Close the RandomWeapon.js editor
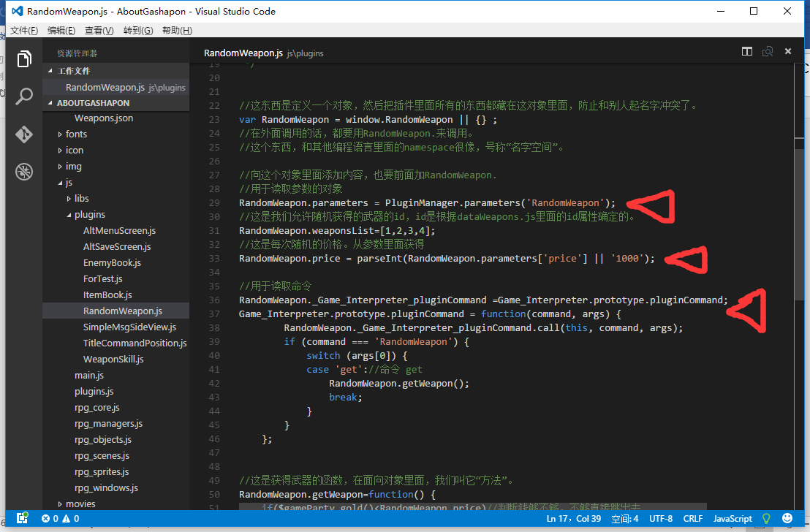 788,52
